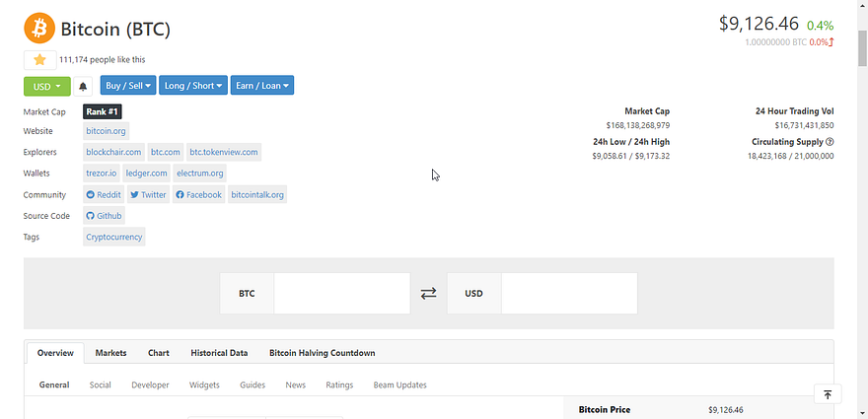Open the Reddit community link
868x419 pixels.
104,195
